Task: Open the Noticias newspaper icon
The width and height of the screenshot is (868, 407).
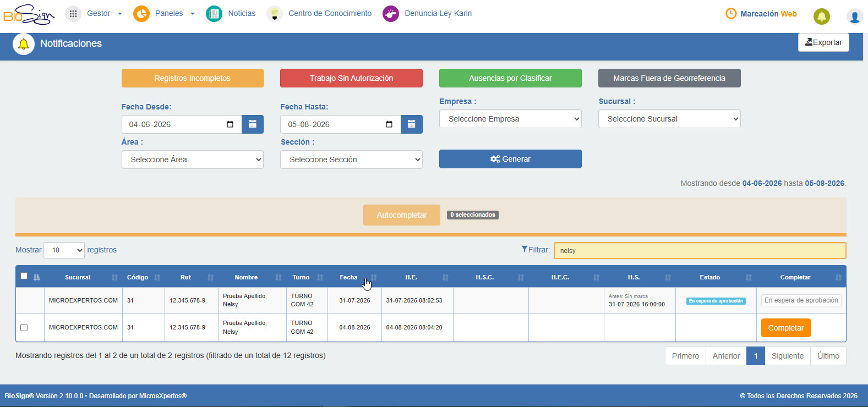Action: coord(214,14)
